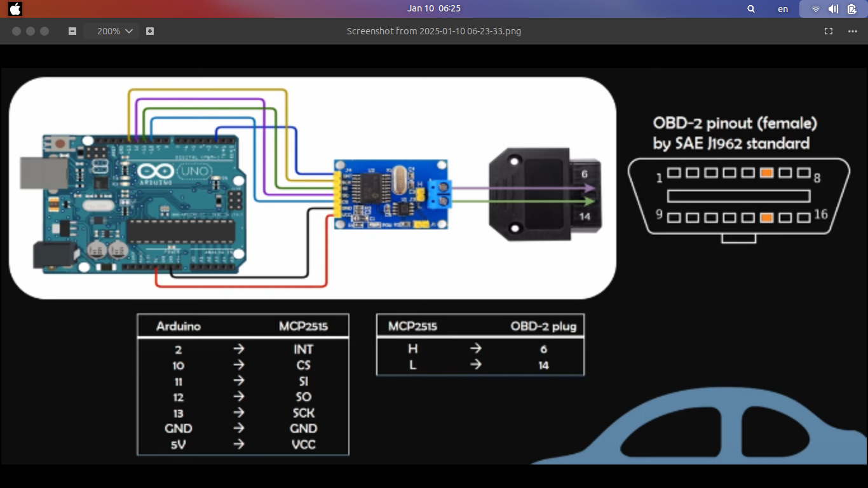The width and height of the screenshot is (868, 488).
Task: Click the screenshot filename in the title bar
Action: pos(434,31)
